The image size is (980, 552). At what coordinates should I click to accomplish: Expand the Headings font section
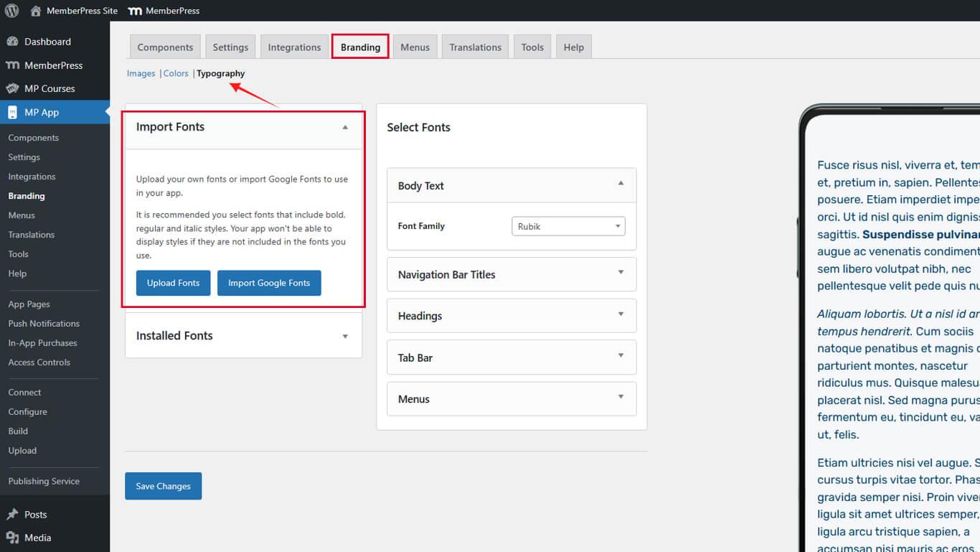pyautogui.click(x=621, y=314)
